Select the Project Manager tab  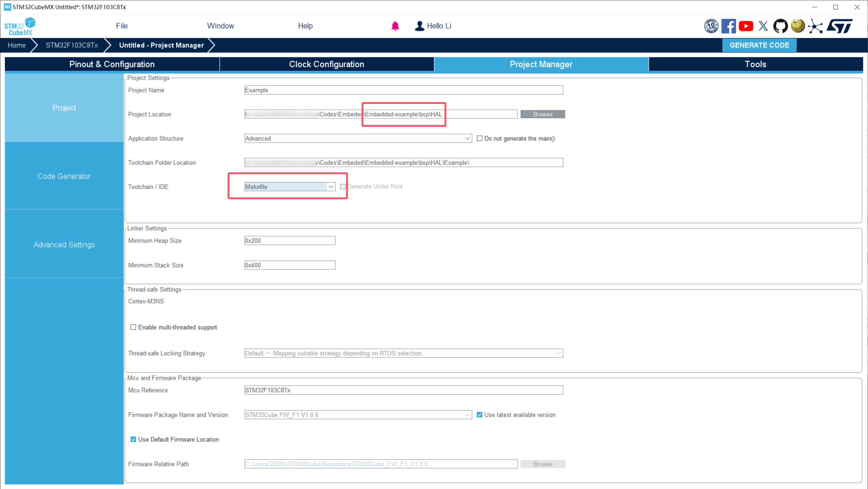[541, 64]
